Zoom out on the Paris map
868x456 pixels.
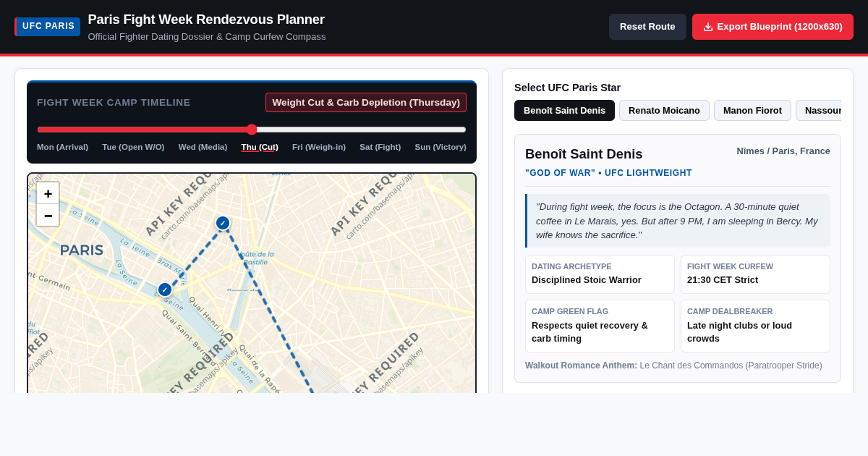pos(48,216)
